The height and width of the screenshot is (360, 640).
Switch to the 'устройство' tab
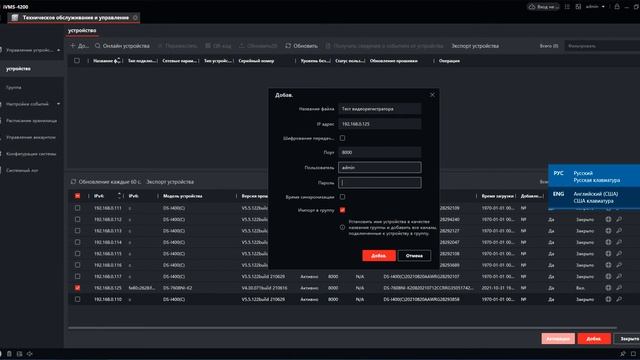pos(82,30)
